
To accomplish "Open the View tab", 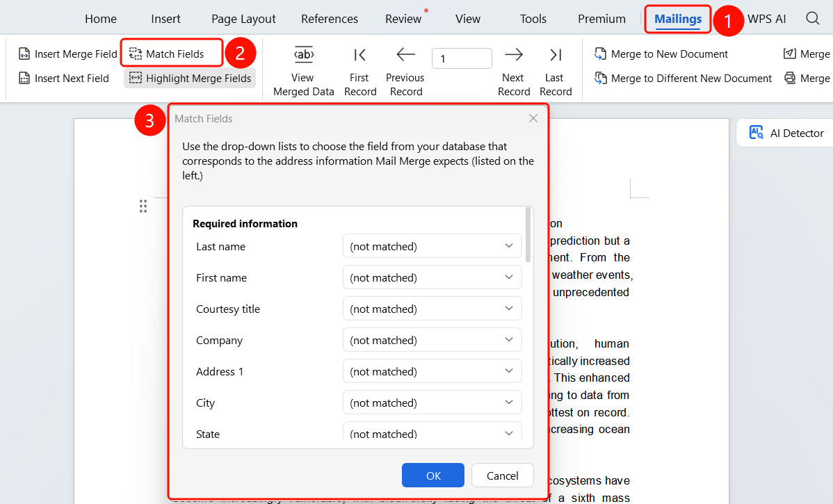I will point(467,19).
